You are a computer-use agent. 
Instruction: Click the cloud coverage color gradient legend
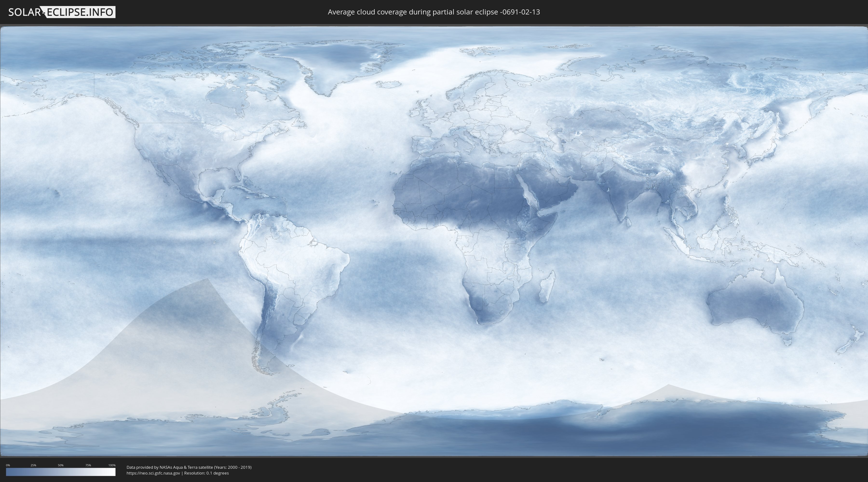coord(61,472)
